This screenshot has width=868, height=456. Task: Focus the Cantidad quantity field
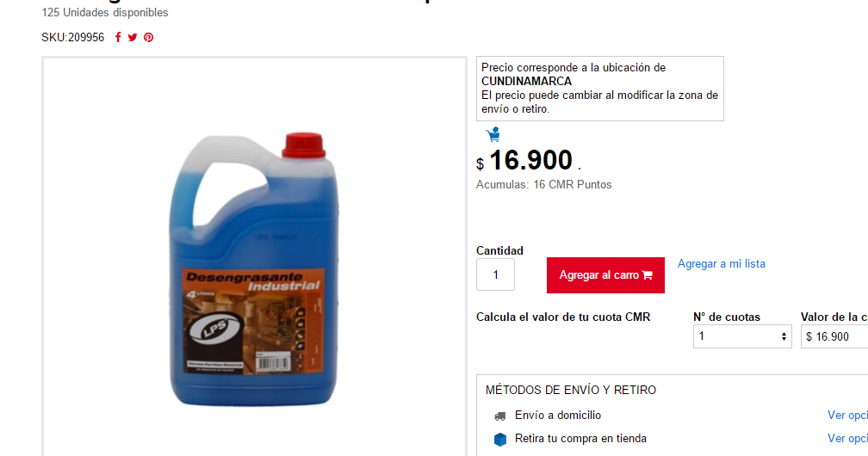pyautogui.click(x=495, y=274)
